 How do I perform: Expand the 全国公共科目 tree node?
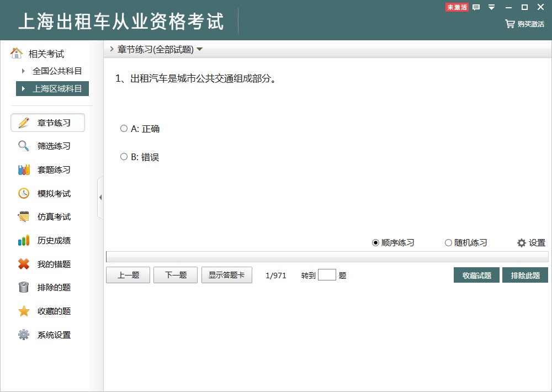coord(23,71)
